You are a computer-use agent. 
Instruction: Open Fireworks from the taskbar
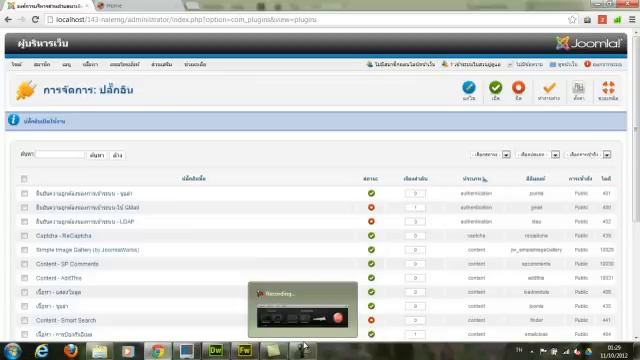point(244,351)
